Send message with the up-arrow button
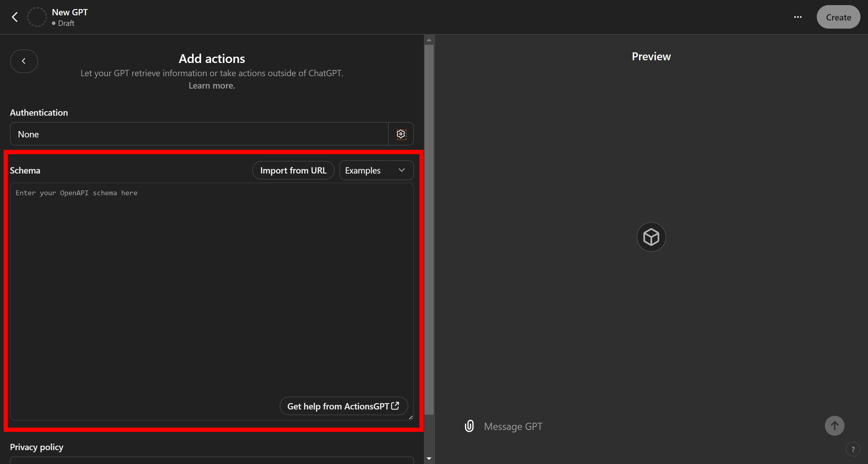The width and height of the screenshot is (868, 464). (x=834, y=426)
